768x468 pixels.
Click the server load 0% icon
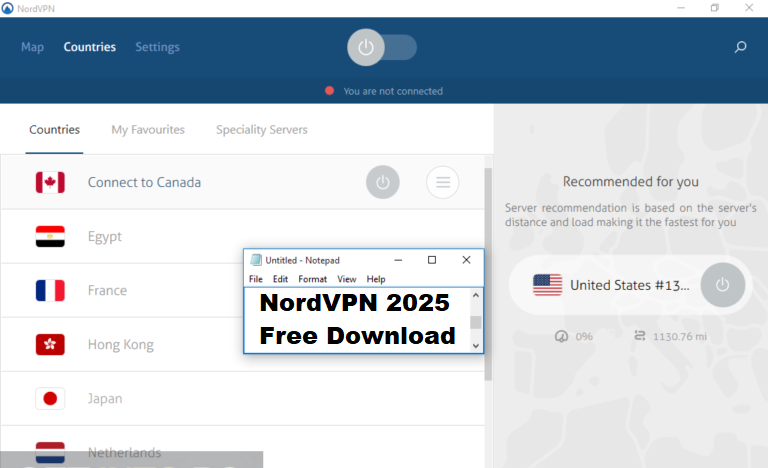tap(561, 336)
